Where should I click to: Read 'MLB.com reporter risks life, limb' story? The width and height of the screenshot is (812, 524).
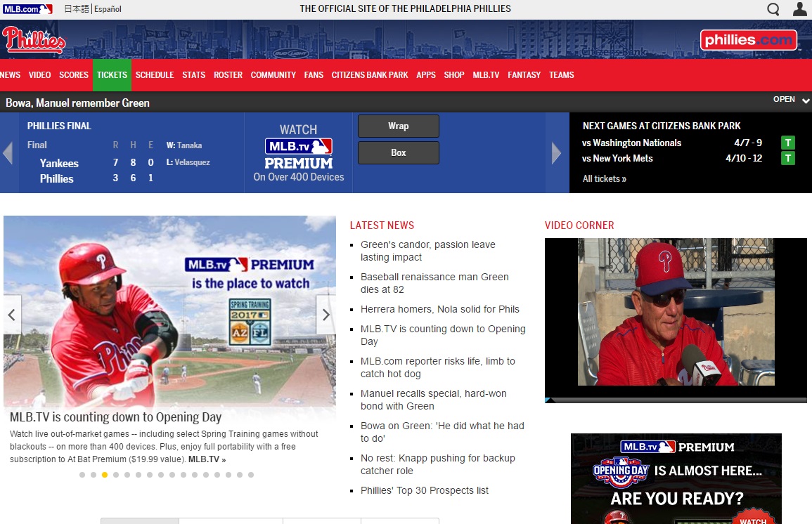click(437, 367)
